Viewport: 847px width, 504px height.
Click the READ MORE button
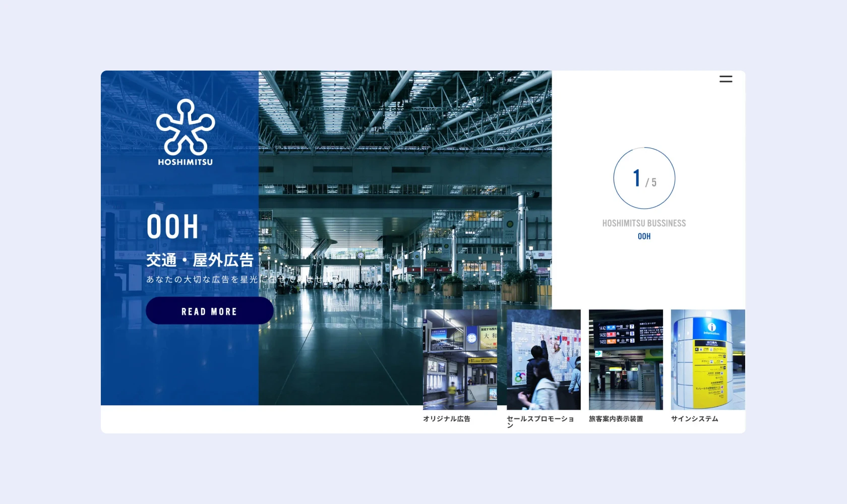tap(210, 310)
